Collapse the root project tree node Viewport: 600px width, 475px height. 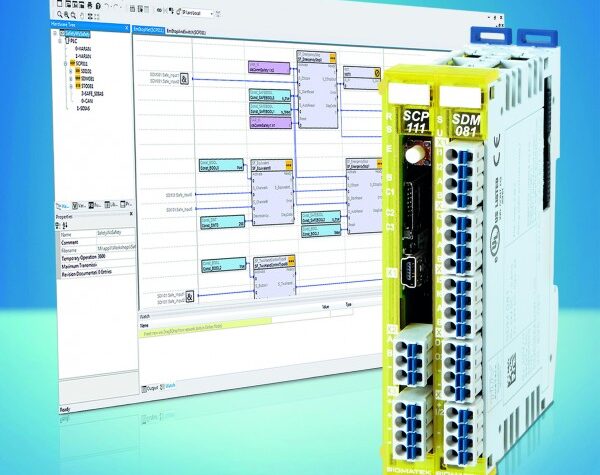55,33
